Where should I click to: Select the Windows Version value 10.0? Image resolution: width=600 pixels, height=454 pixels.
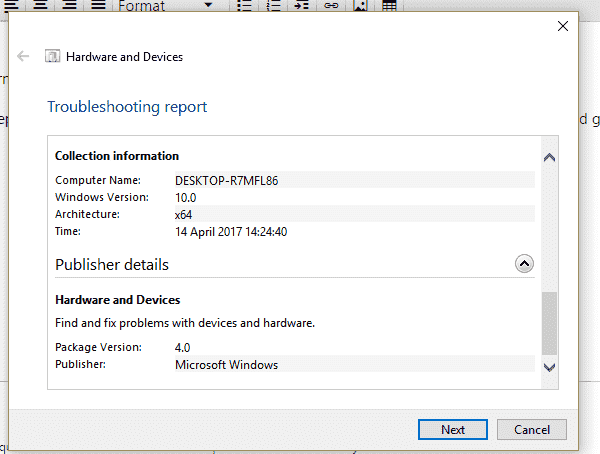186,198
